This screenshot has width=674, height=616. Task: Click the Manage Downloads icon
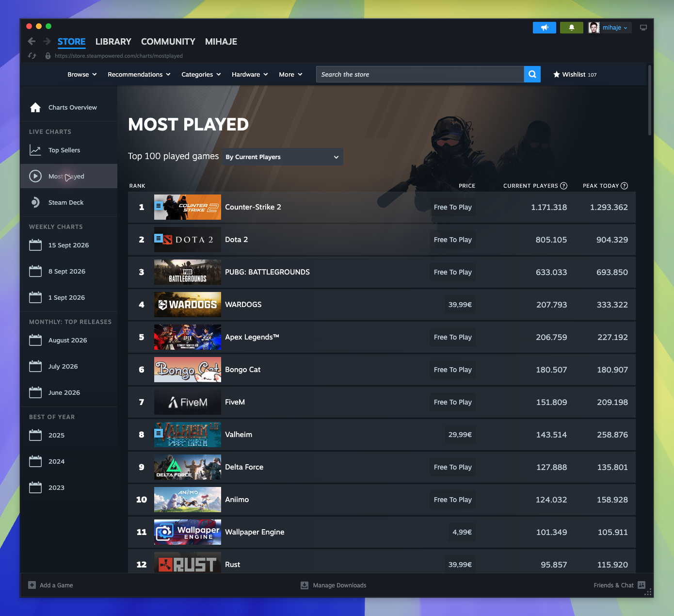pyautogui.click(x=305, y=585)
